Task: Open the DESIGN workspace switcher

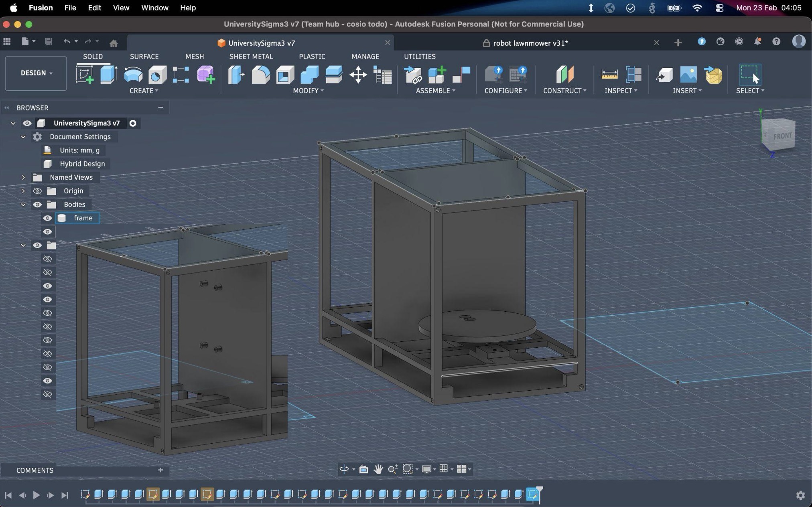Action: (x=35, y=73)
